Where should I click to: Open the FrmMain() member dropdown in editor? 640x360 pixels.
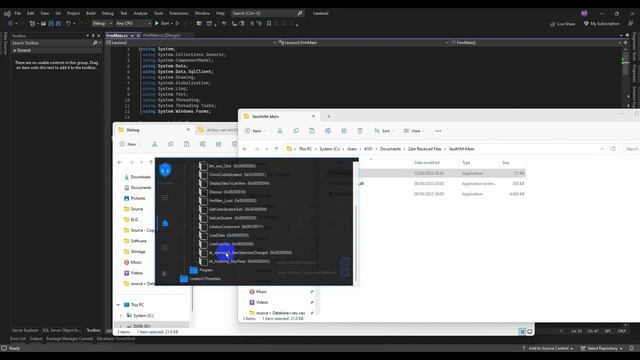click(x=536, y=42)
